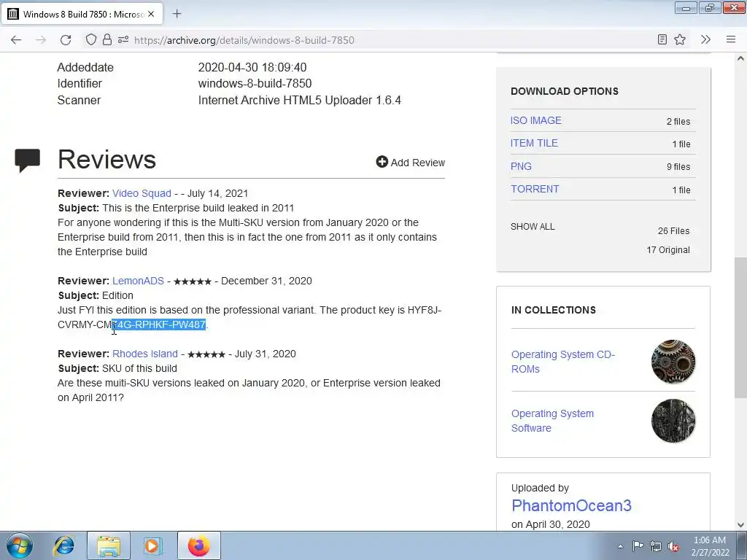Screen dimensions: 747x560
Task: Click the gears thumbnail for CD-ROMs collection
Action: click(673, 362)
